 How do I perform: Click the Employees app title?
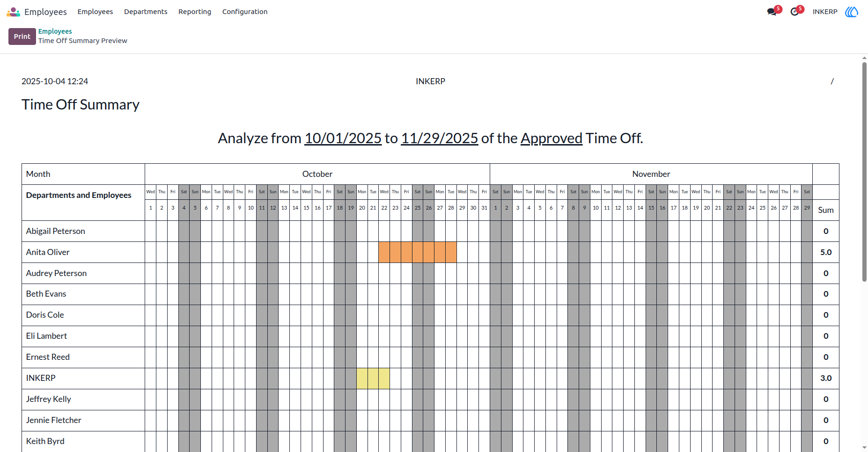(x=45, y=12)
